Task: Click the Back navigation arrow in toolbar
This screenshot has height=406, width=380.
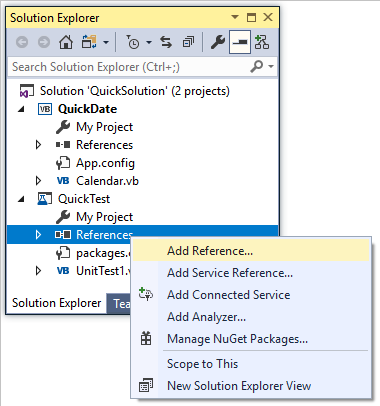Action: click(22, 42)
